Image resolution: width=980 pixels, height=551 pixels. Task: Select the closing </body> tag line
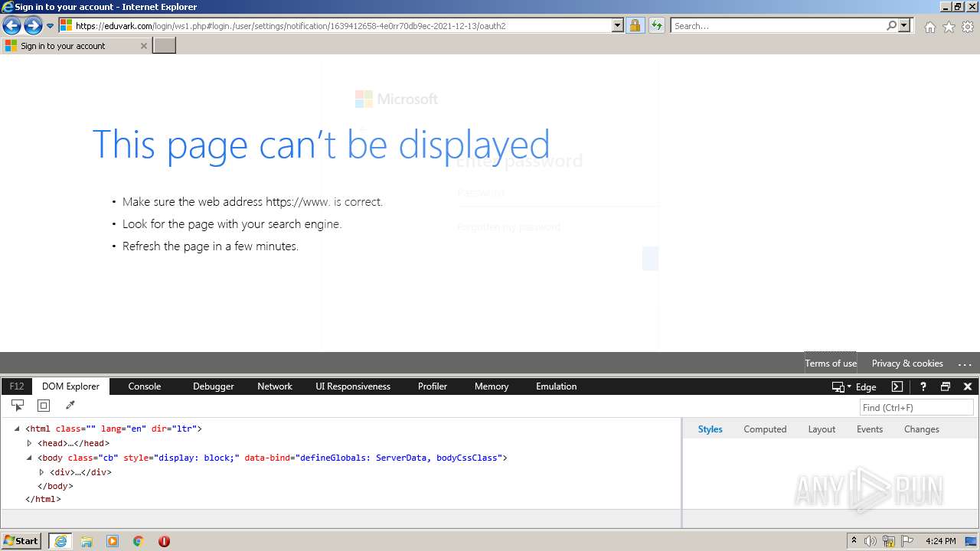(x=55, y=486)
